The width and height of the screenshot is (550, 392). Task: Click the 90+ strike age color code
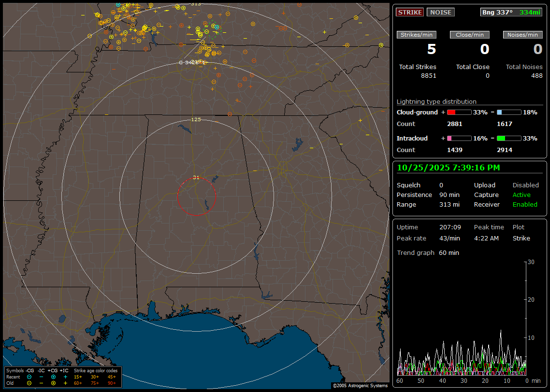112,383
